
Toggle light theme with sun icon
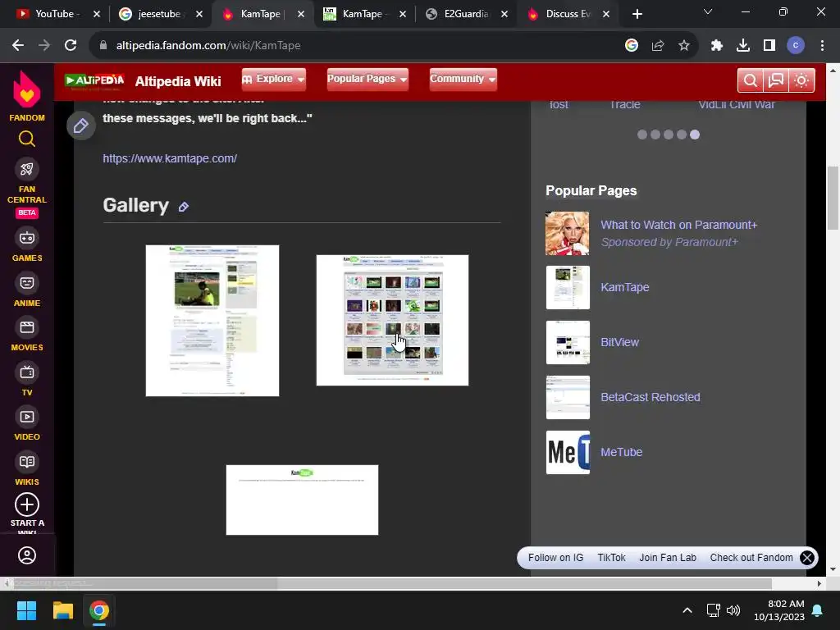pyautogui.click(x=801, y=80)
